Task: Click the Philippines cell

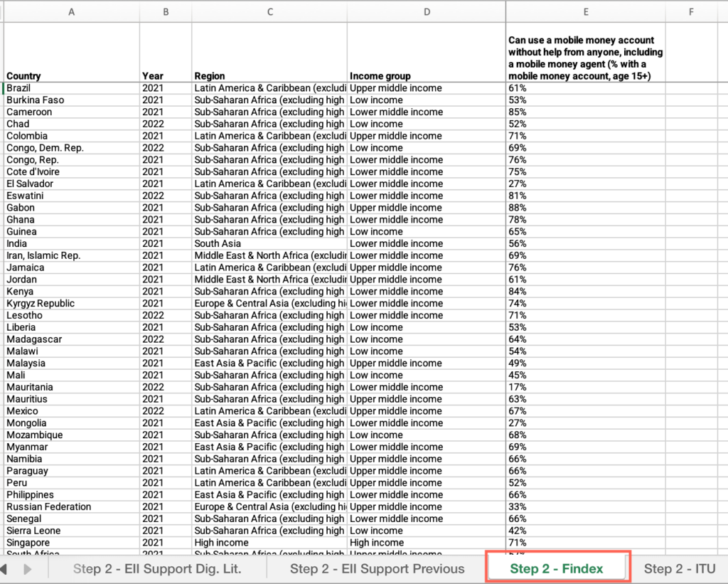Action: click(x=72, y=495)
